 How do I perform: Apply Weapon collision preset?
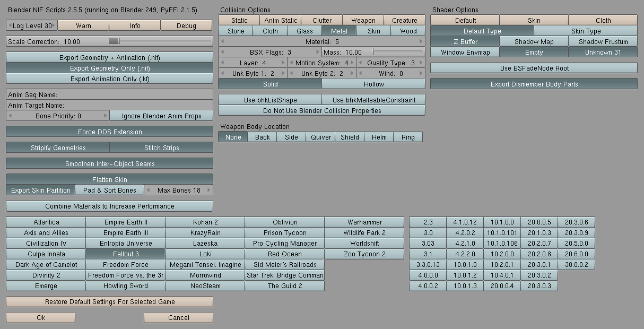(363, 20)
